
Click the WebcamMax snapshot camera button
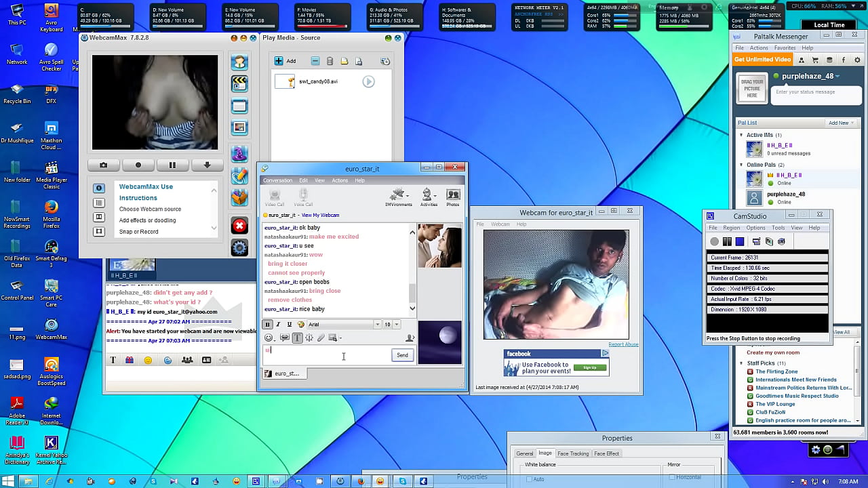coord(103,165)
